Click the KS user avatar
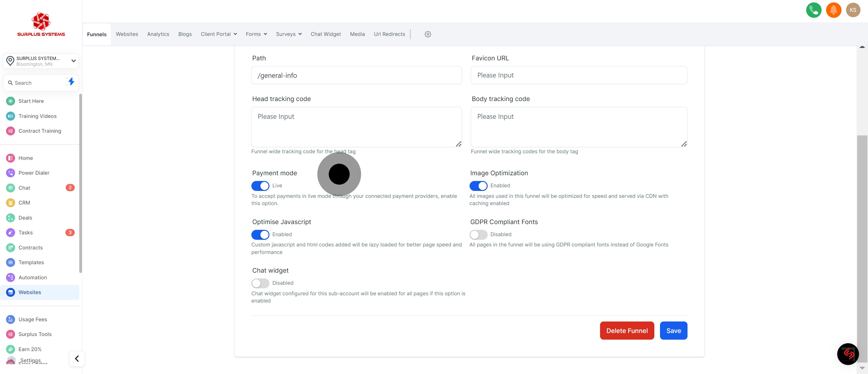 point(853,10)
